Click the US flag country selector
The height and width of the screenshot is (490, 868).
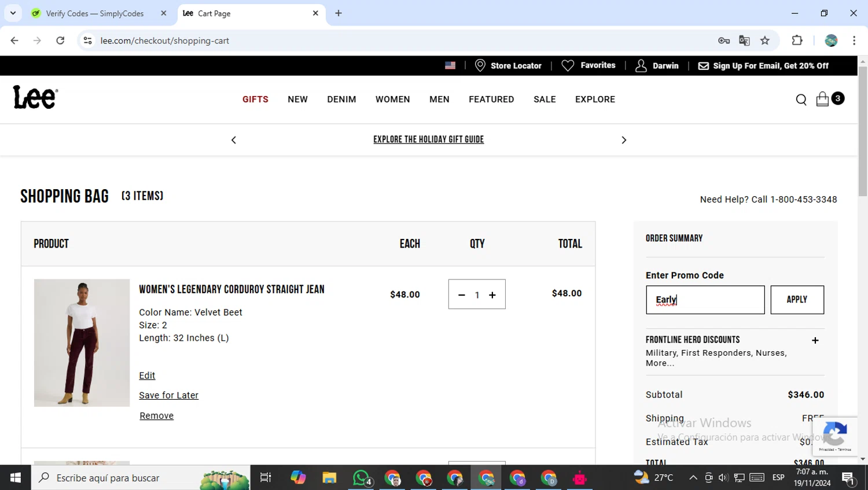pos(450,65)
